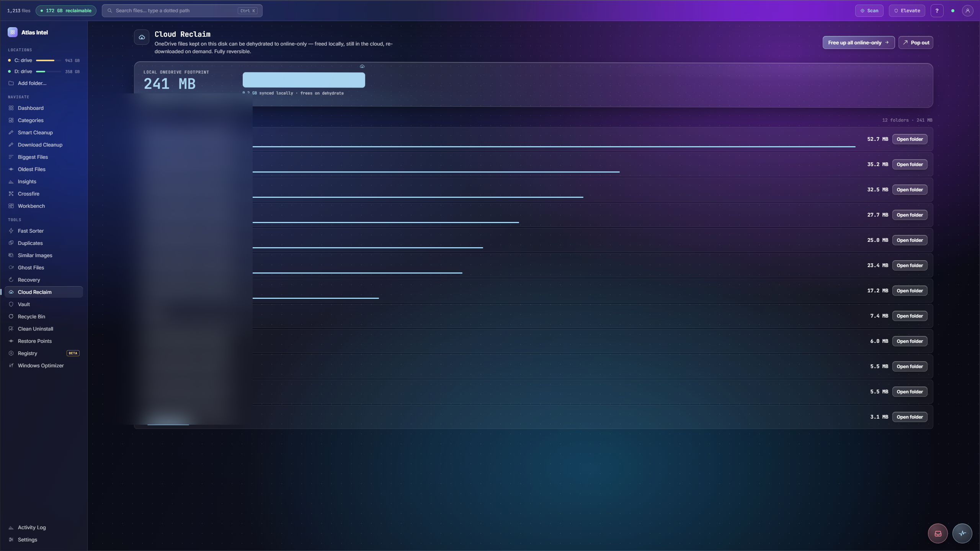Open folder for the 27.7 MB row
980x551 pixels.
pos(910,215)
